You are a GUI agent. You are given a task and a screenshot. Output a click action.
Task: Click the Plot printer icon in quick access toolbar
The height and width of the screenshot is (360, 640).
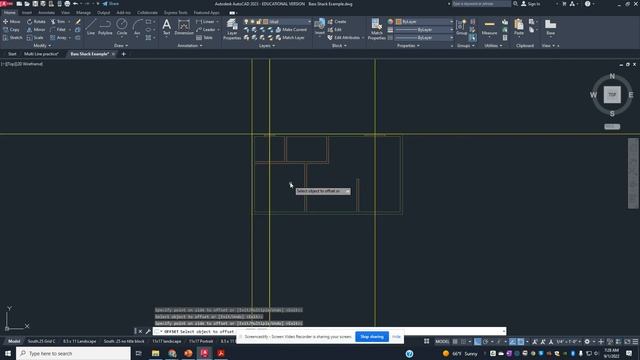[x=67, y=4]
